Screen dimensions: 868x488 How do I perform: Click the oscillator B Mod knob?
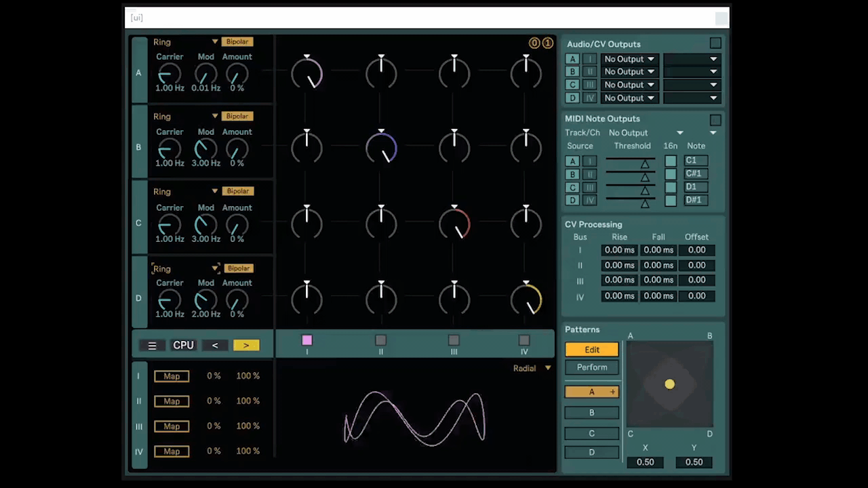pos(205,148)
